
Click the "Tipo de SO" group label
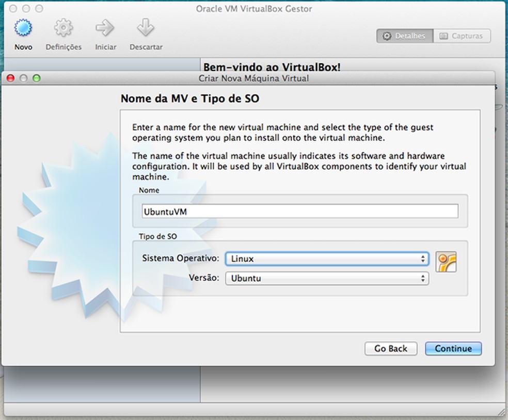coord(158,236)
